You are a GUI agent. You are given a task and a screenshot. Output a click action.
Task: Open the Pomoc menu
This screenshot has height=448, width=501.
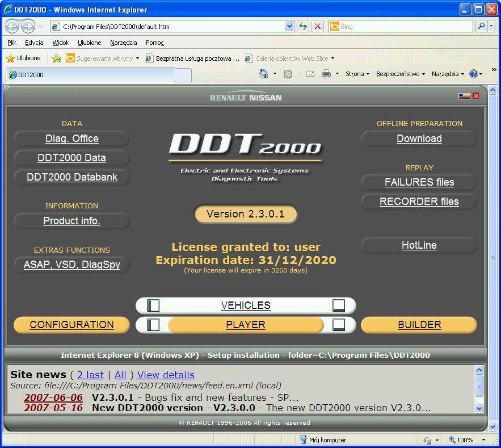pyautogui.click(x=155, y=43)
